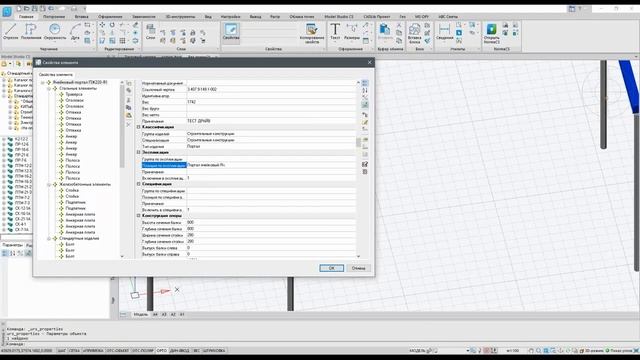Toggle ШТРИХОВКА hatch display in status bar
Screen dimensions: 640x360
pos(214,351)
